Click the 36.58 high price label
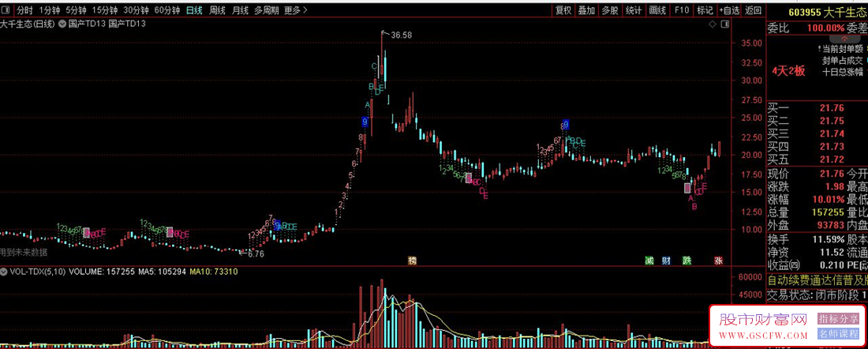The height and width of the screenshot is (349, 868). point(402,35)
